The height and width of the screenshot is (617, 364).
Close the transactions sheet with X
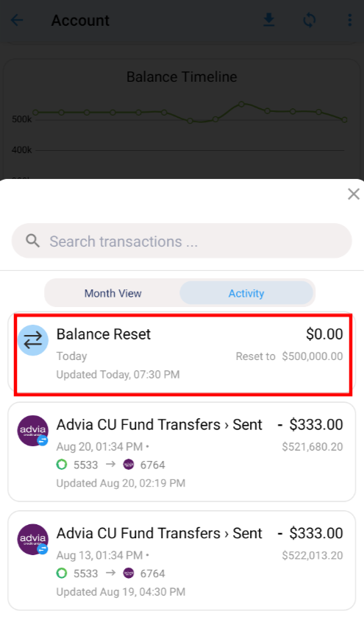(354, 194)
